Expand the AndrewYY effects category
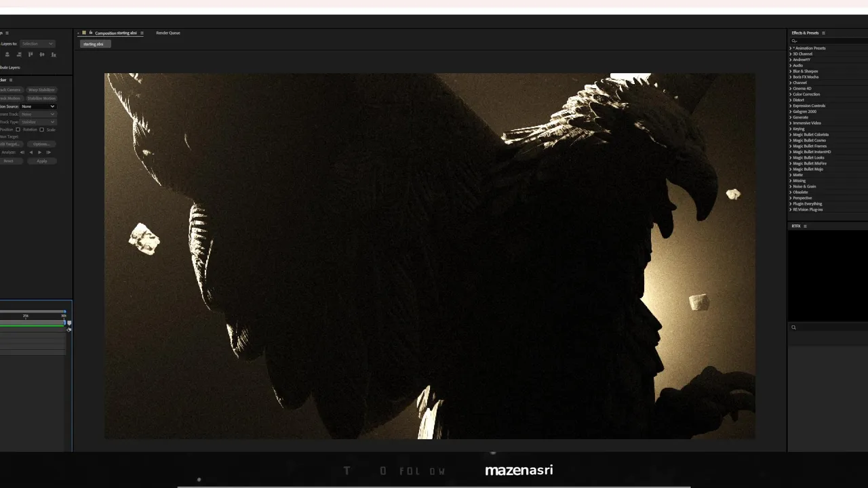Viewport: 868px width, 488px height. pos(791,60)
